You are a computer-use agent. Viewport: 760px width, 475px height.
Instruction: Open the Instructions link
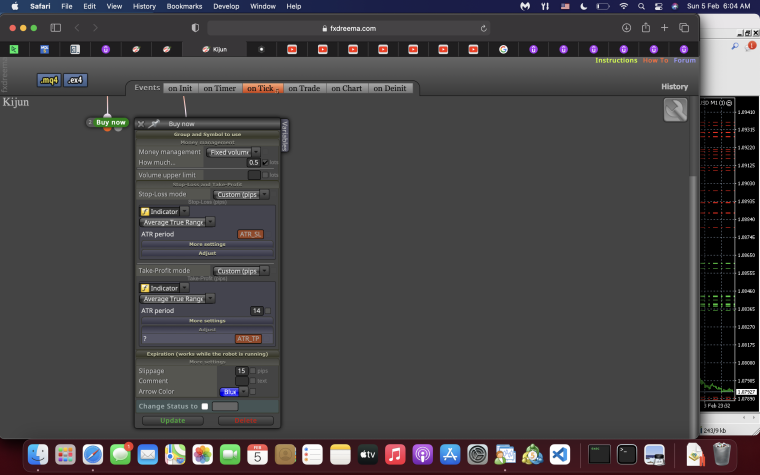(x=616, y=61)
